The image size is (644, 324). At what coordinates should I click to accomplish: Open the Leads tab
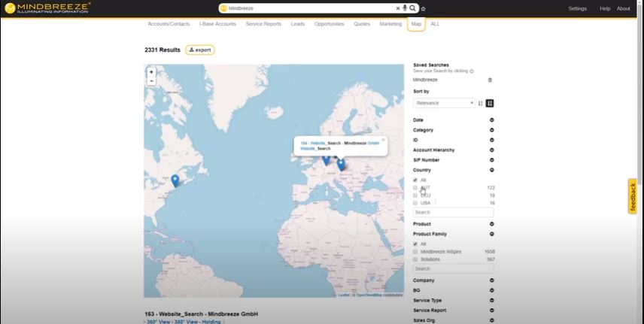point(298,24)
